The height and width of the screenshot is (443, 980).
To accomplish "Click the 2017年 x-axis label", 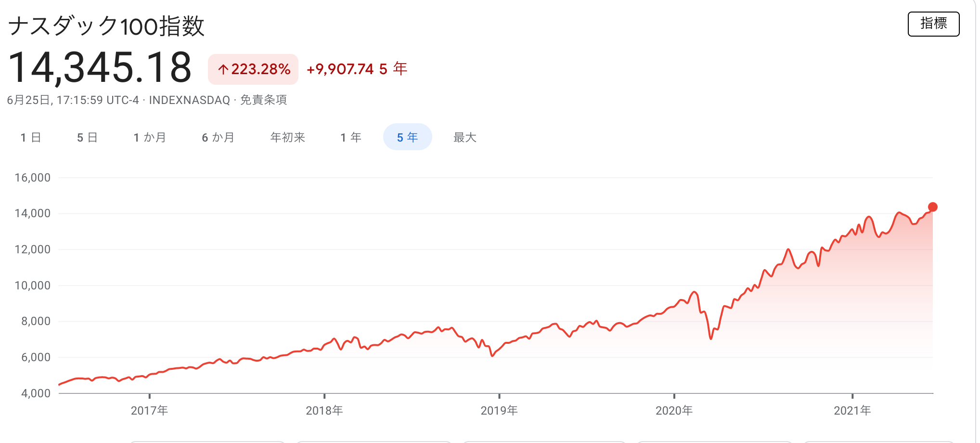I will tap(149, 411).
